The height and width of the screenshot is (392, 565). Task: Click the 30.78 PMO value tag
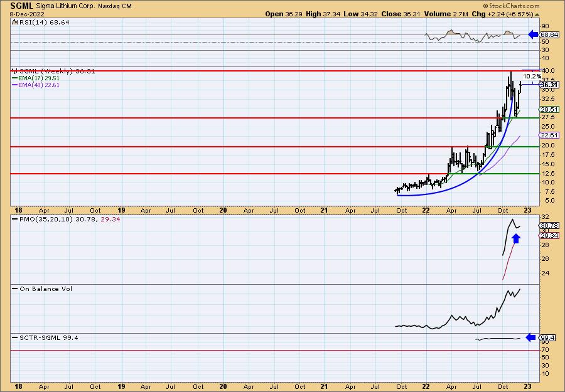tap(549, 226)
